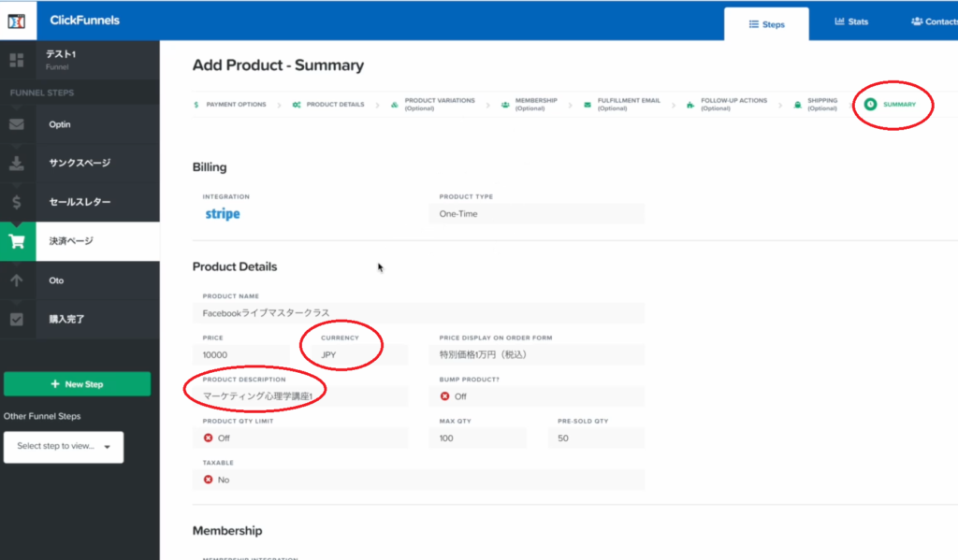
Task: Open the Select step to view dropdown
Action: [x=64, y=447]
